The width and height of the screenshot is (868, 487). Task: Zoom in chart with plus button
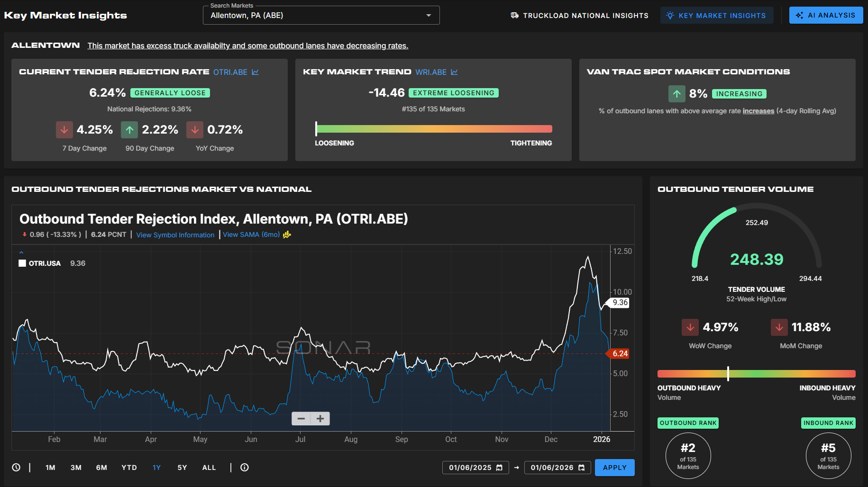[320, 419]
